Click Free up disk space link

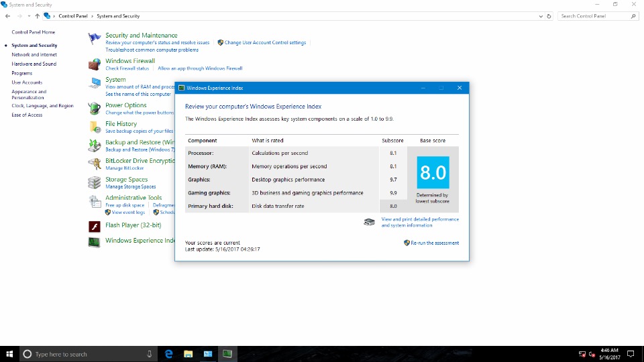(x=125, y=205)
